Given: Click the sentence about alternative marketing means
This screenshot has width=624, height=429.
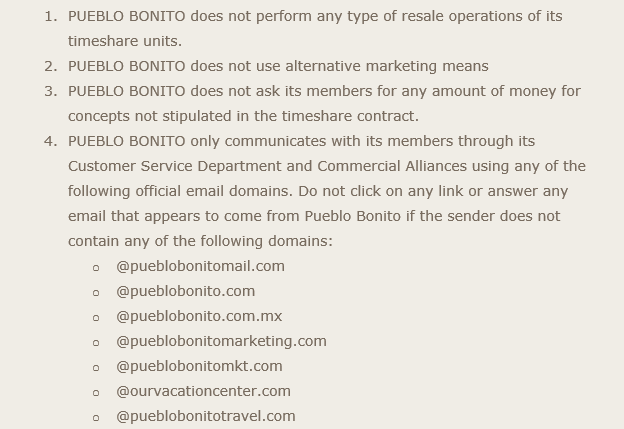Looking at the screenshot, I should pyautogui.click(x=278, y=66).
